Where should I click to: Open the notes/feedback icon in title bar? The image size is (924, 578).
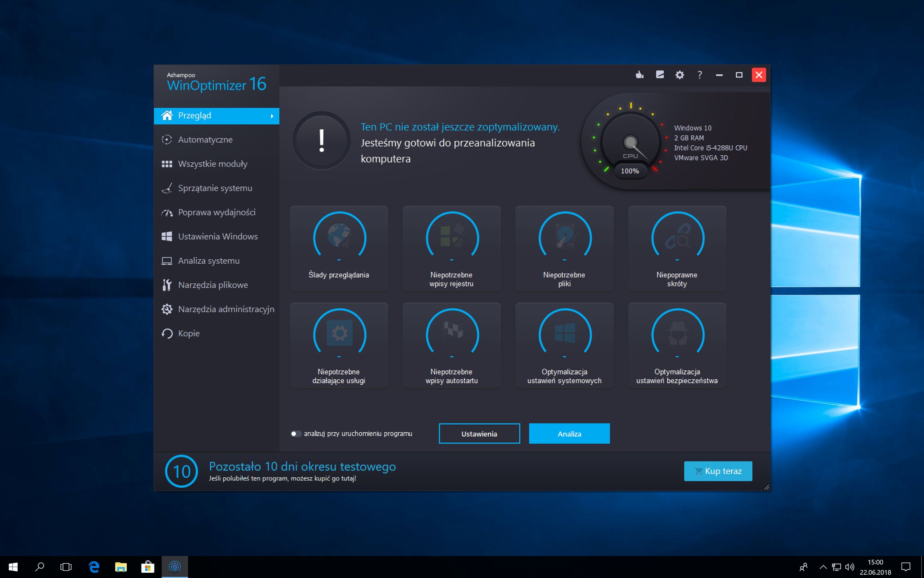pos(660,75)
